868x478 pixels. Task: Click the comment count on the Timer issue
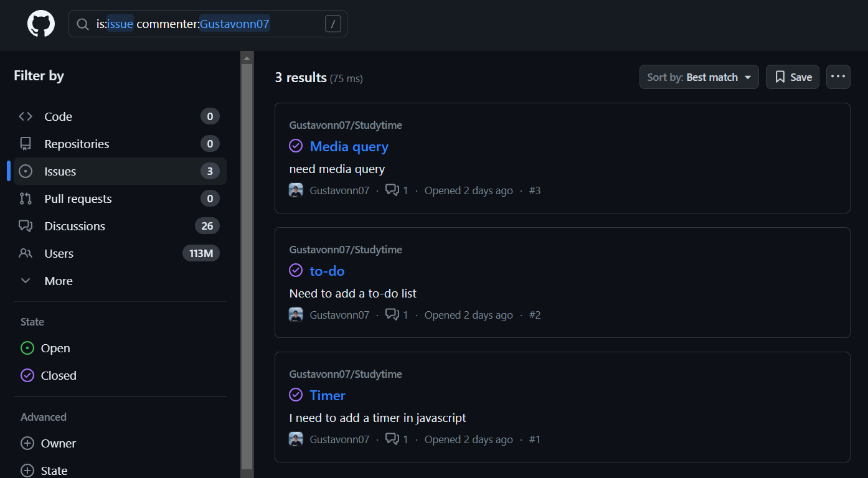point(397,439)
